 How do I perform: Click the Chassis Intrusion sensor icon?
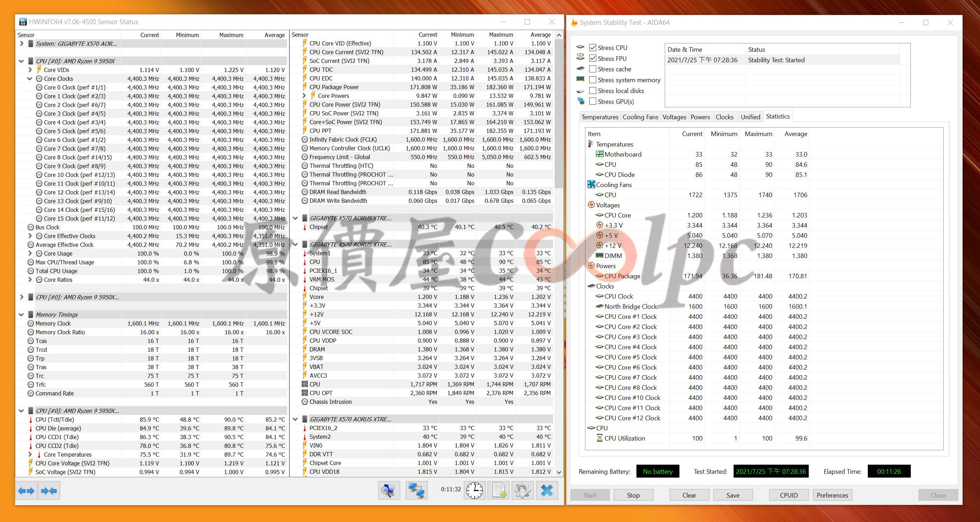coord(304,402)
